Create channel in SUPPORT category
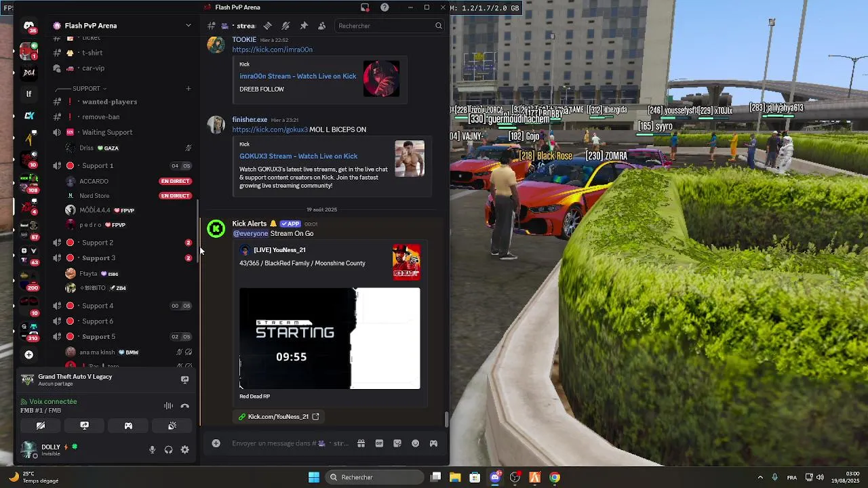868x488 pixels. pos(189,89)
